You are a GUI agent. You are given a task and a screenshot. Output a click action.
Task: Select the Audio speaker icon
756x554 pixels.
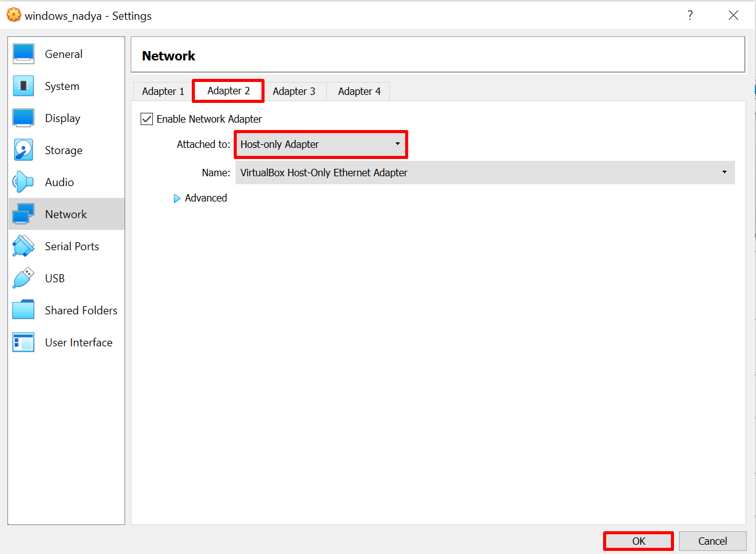tap(23, 182)
